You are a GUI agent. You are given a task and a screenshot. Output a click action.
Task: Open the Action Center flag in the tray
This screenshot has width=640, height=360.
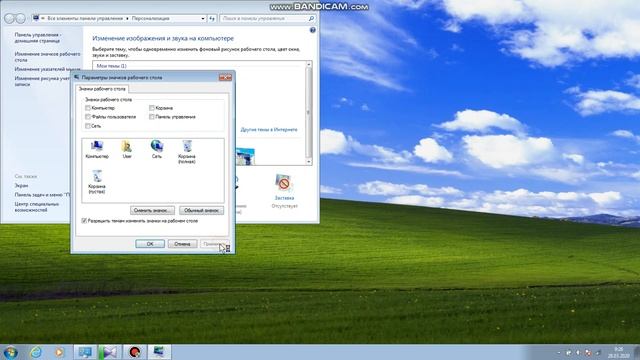pos(588,352)
